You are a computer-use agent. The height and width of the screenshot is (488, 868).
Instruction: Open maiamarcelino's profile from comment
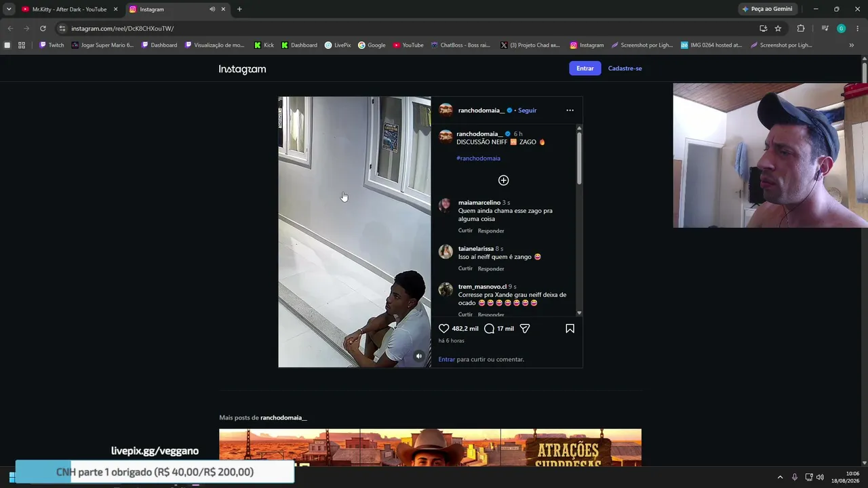(479, 203)
